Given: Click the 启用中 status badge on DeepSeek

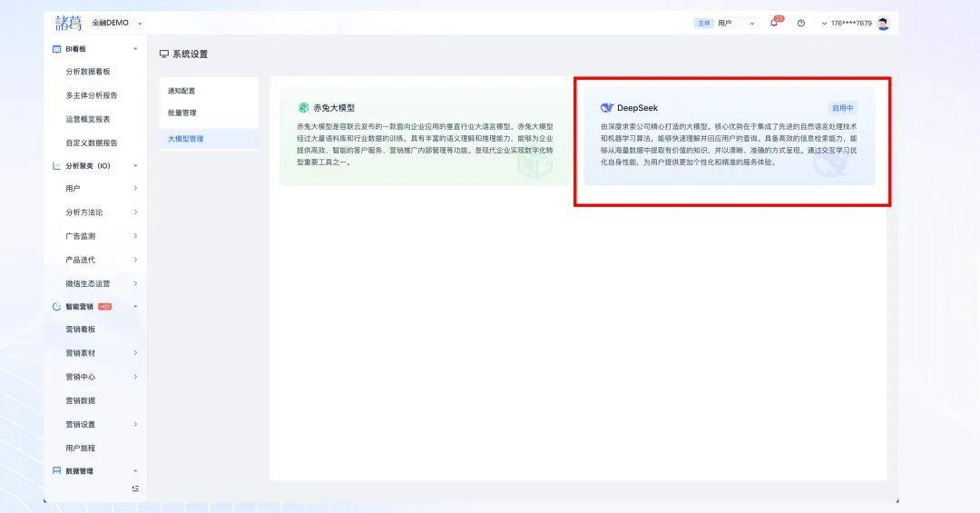Looking at the screenshot, I should pyautogui.click(x=842, y=108).
